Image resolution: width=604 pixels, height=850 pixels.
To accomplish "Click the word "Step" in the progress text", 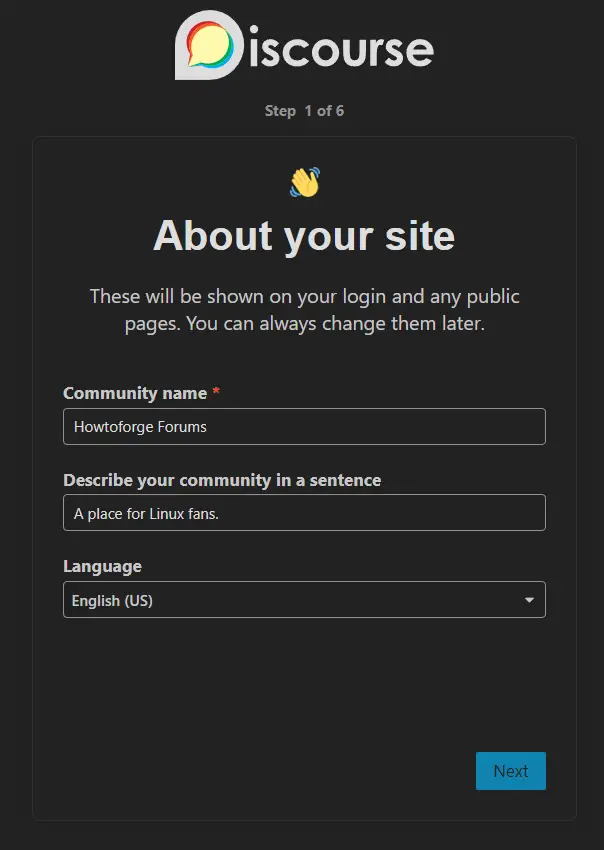I will [x=280, y=110].
